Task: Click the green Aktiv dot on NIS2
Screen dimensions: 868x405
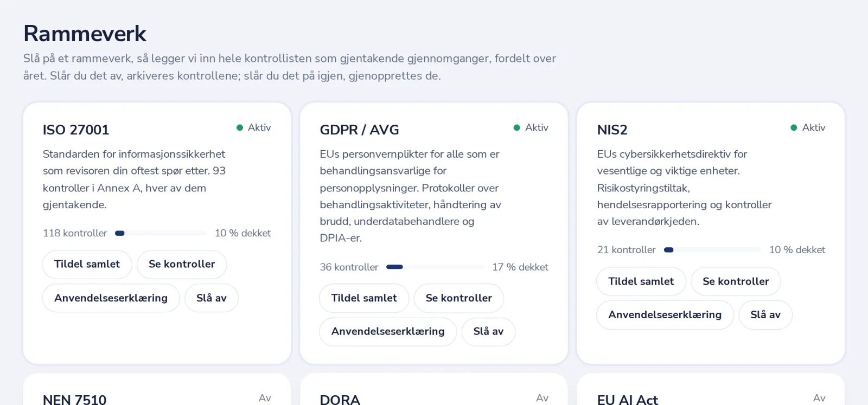Action: 794,128
